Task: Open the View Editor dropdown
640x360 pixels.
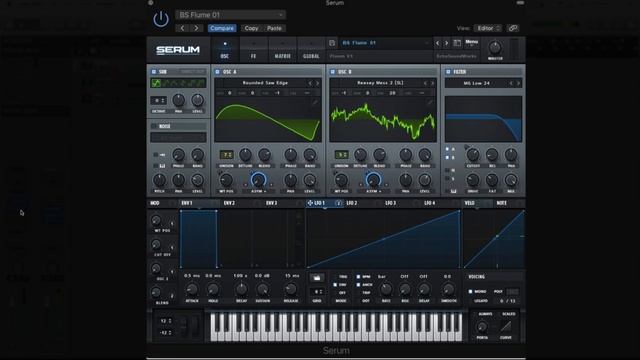Action: coord(487,28)
